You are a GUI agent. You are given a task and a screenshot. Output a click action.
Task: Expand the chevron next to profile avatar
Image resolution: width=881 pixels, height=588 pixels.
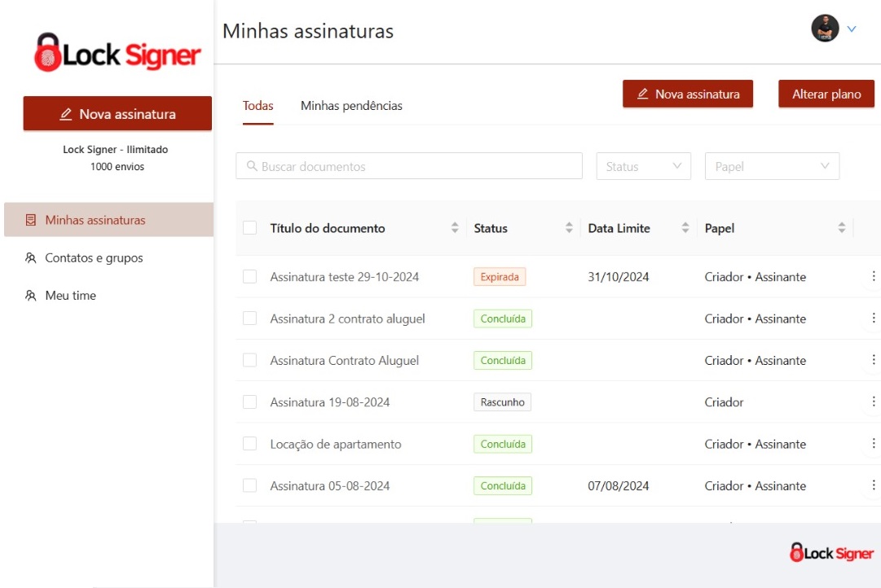[x=852, y=29]
